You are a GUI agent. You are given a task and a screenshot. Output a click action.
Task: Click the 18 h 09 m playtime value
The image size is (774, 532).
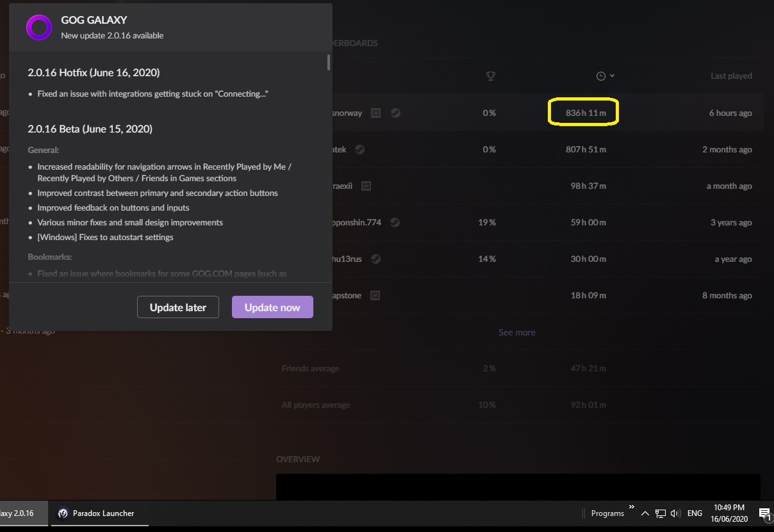(x=589, y=296)
